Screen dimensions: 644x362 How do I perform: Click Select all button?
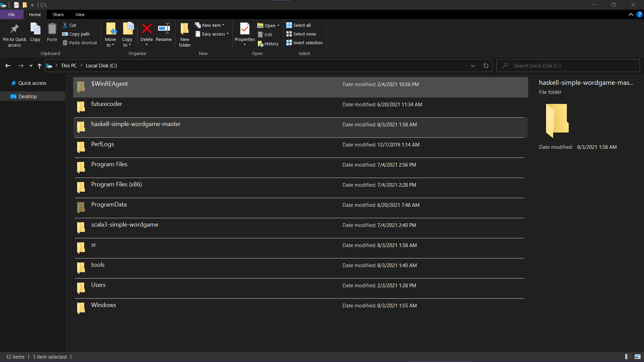(x=299, y=25)
